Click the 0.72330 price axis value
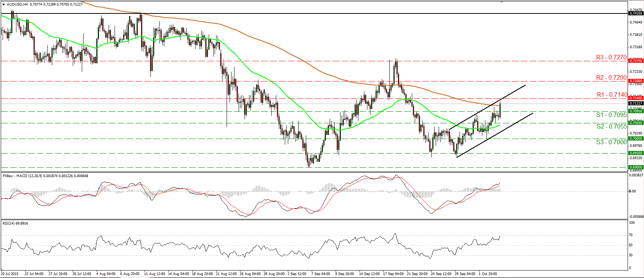Viewport: 644px width, 278px height. pyautogui.click(x=636, y=71)
